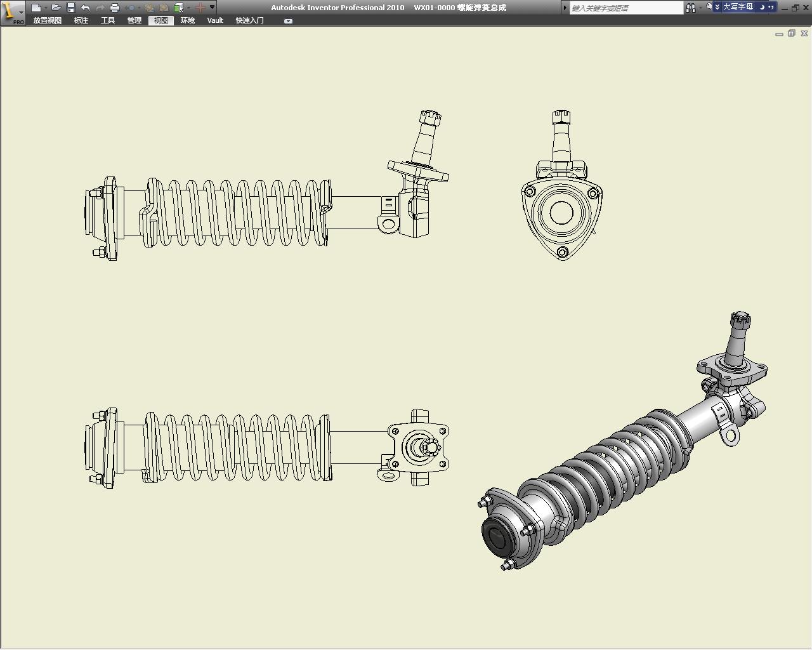Image resolution: width=812 pixels, height=650 pixels.
Task: Print the drawing with the printer icon
Action: coord(115,8)
